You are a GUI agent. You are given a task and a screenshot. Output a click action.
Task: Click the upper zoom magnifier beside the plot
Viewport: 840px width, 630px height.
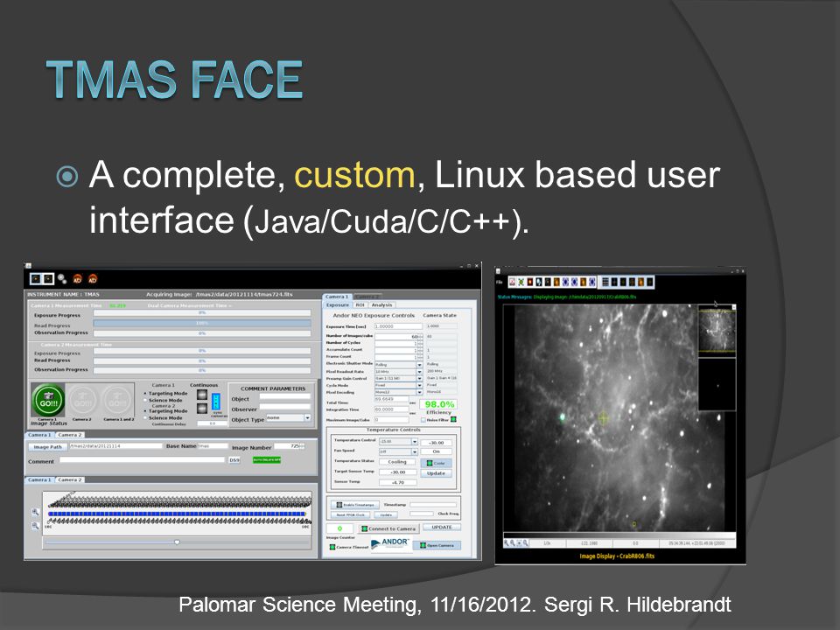pyautogui.click(x=35, y=512)
